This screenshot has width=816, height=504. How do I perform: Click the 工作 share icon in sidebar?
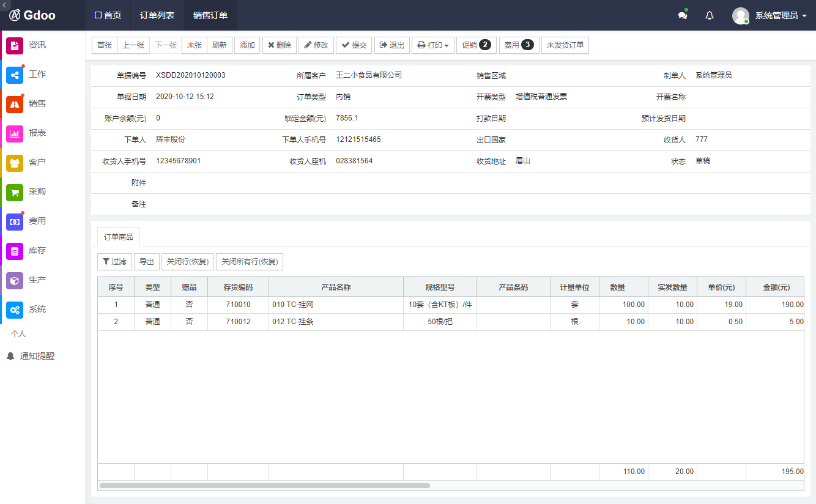pos(15,75)
